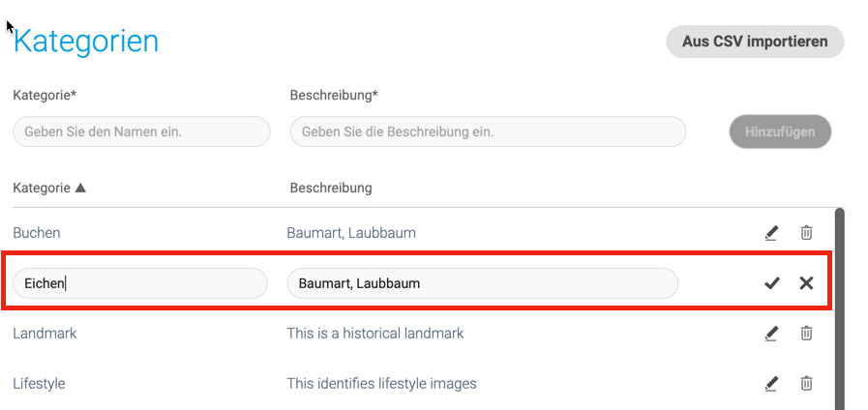Click the Baumart, Laubbaum description edit field
The width and height of the screenshot is (868, 410).
[x=482, y=283]
